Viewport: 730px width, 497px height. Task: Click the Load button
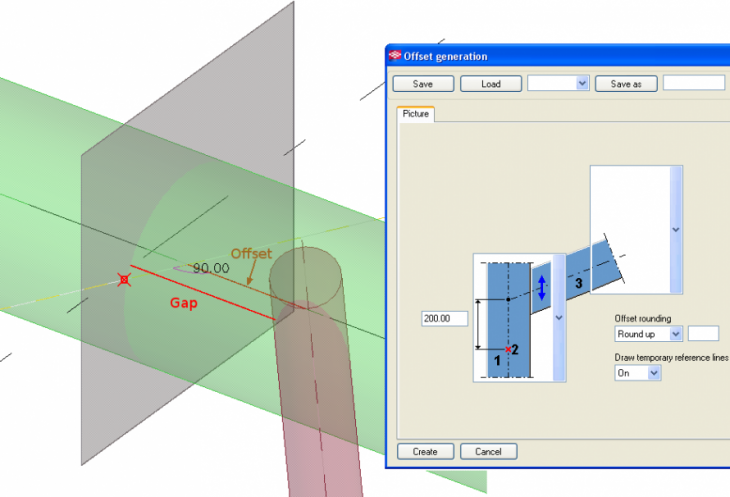click(x=491, y=84)
